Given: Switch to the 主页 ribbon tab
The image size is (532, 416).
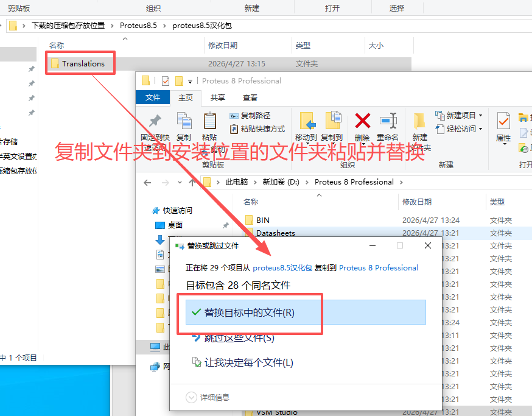Looking at the screenshot, I should (186, 98).
